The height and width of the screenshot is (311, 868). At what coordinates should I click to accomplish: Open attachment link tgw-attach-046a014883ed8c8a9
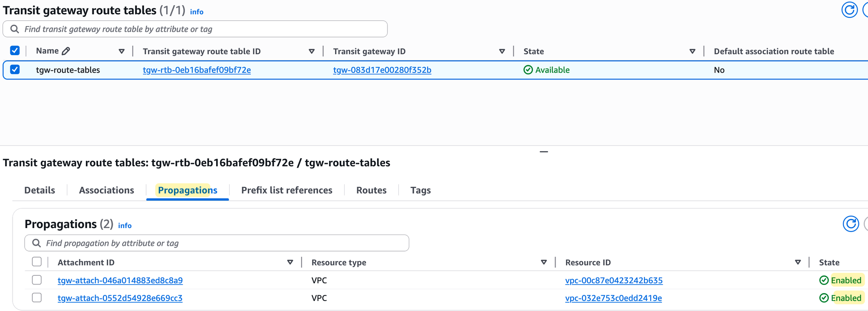120,280
